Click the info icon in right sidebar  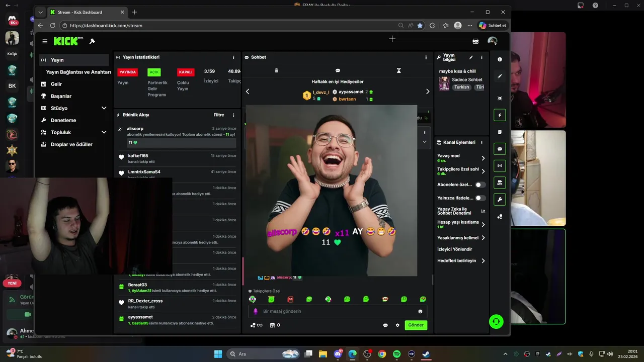(x=500, y=59)
